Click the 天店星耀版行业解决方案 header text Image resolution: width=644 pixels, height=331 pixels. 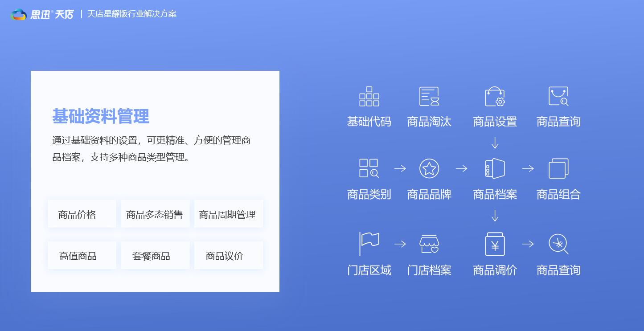coord(131,14)
